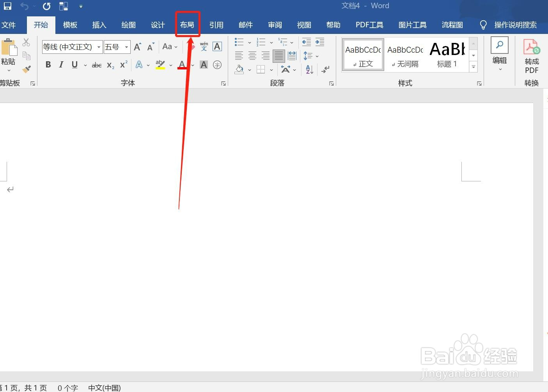Select the 无间隔 style
This screenshot has width=548, height=392.
(405, 55)
